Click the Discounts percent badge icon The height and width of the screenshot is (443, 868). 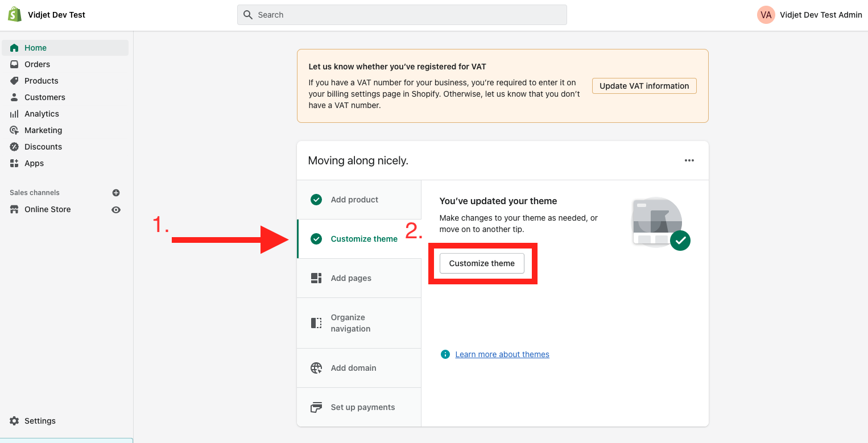[x=14, y=147]
